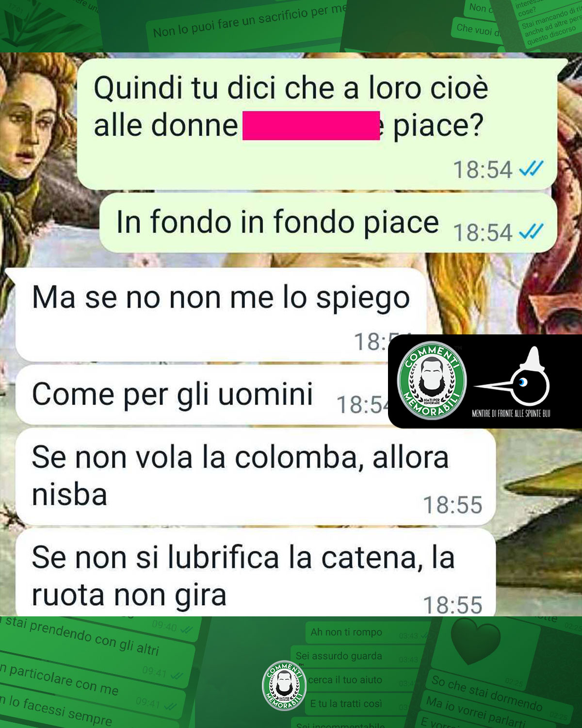The image size is (582, 728).
Task: Click the 'In fondo in fondo piace' bubble
Action: pos(328,223)
